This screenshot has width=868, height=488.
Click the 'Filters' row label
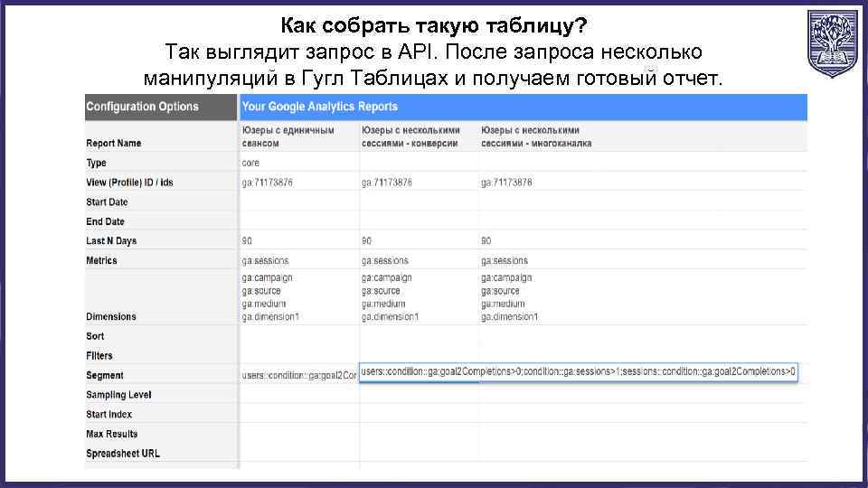99,355
